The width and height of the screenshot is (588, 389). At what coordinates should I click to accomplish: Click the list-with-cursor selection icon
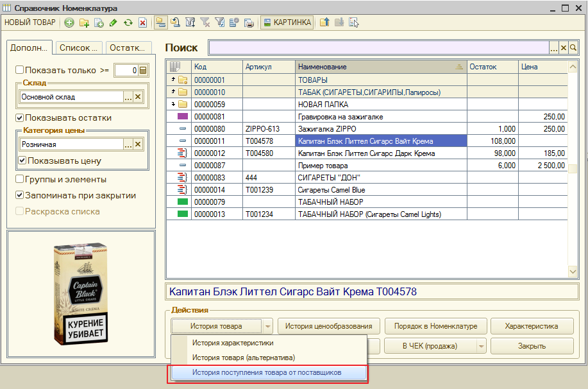tap(353, 23)
